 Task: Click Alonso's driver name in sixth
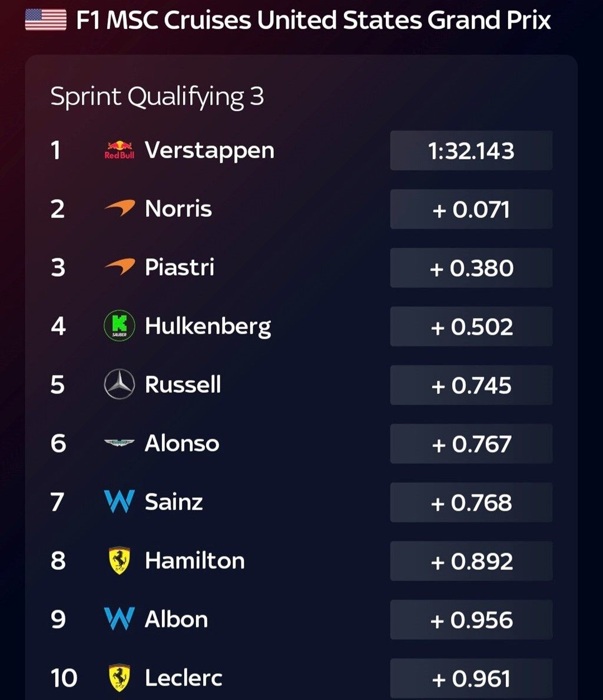(x=182, y=443)
